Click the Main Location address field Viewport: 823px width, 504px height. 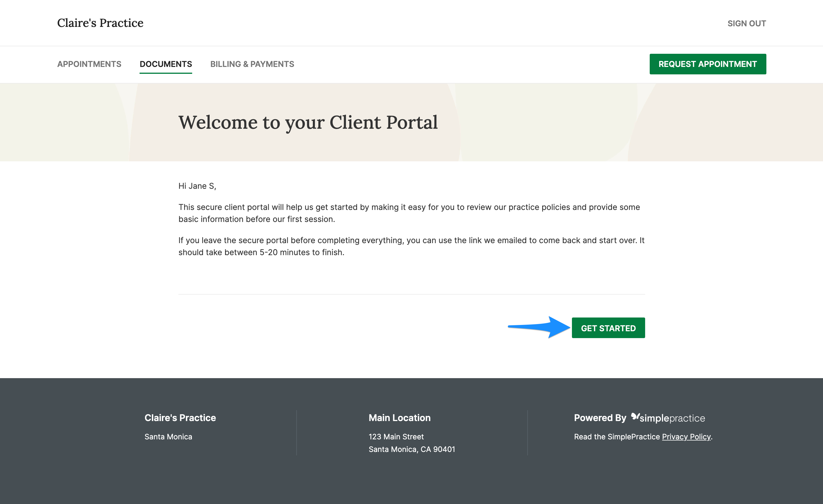point(411,443)
